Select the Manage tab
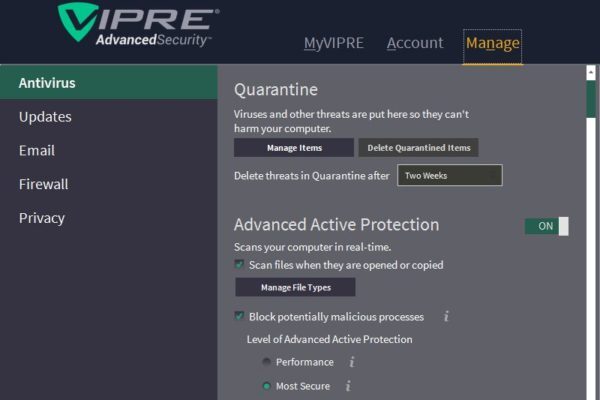This screenshot has height=400, width=600. 492,45
